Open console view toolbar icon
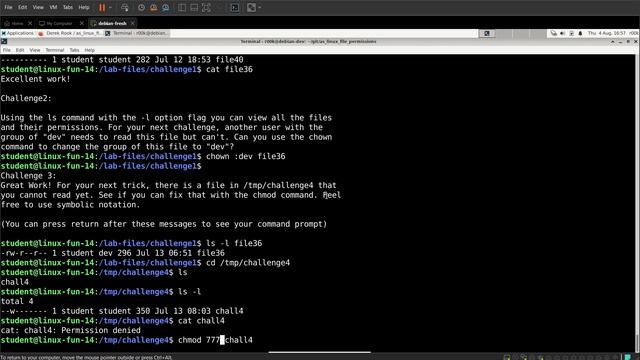The image size is (640, 360). (x=235, y=7)
